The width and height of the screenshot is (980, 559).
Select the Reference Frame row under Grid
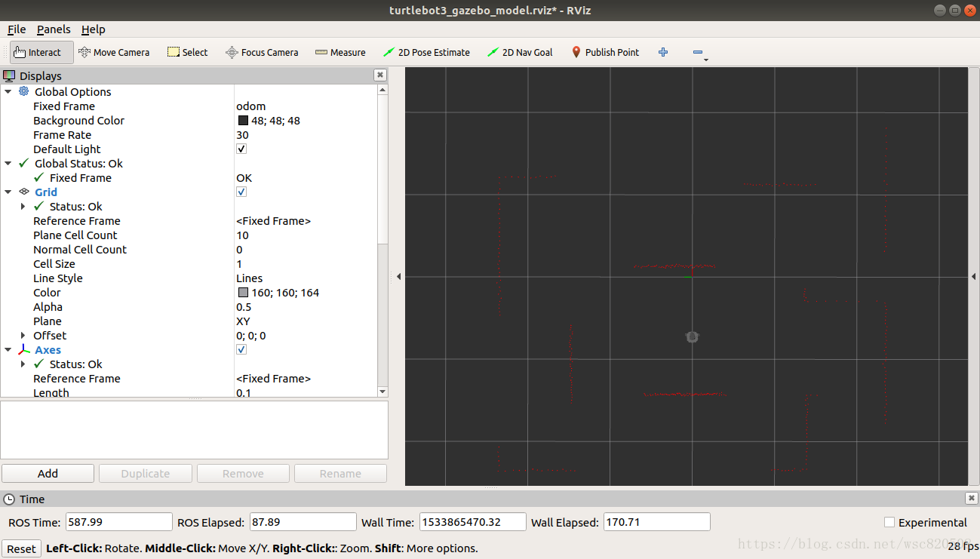[189, 221]
